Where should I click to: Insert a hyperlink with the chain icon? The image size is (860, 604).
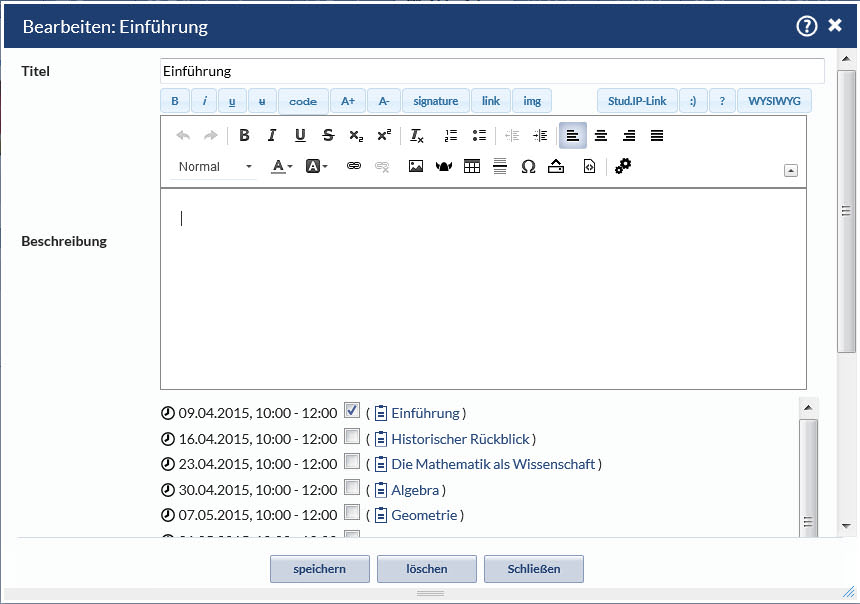[x=353, y=167]
